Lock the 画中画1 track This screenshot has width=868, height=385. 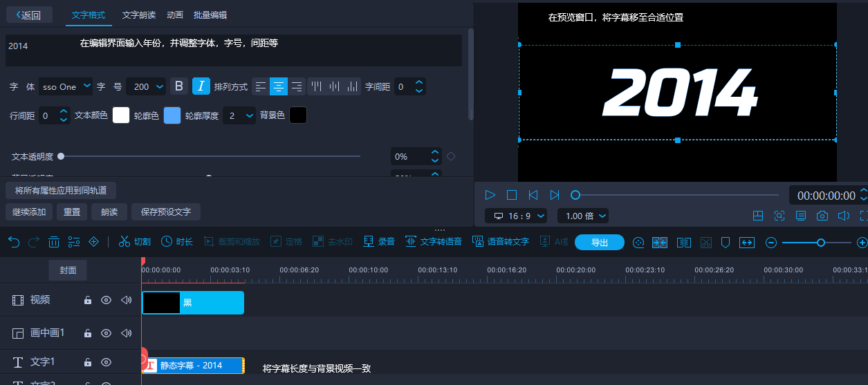88,333
